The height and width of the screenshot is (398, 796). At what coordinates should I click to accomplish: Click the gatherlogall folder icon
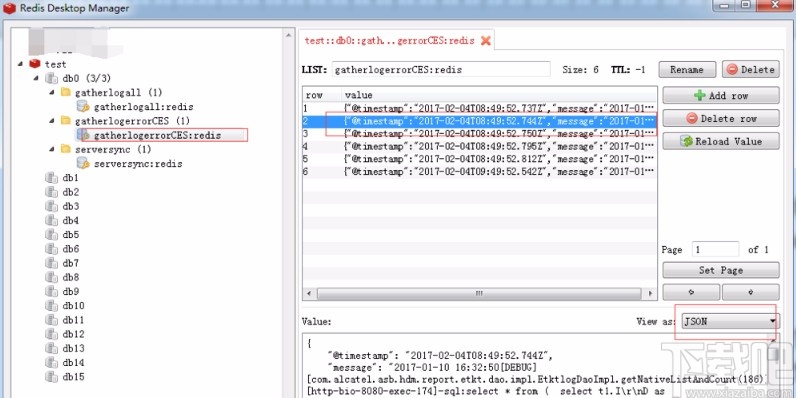point(65,92)
